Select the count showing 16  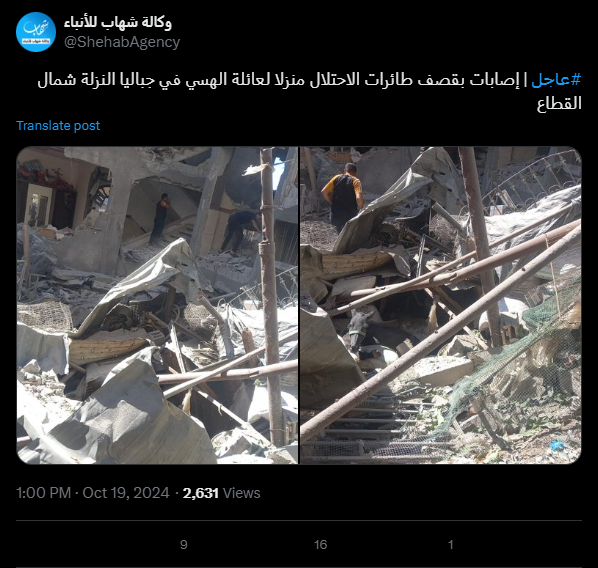pos(320,544)
